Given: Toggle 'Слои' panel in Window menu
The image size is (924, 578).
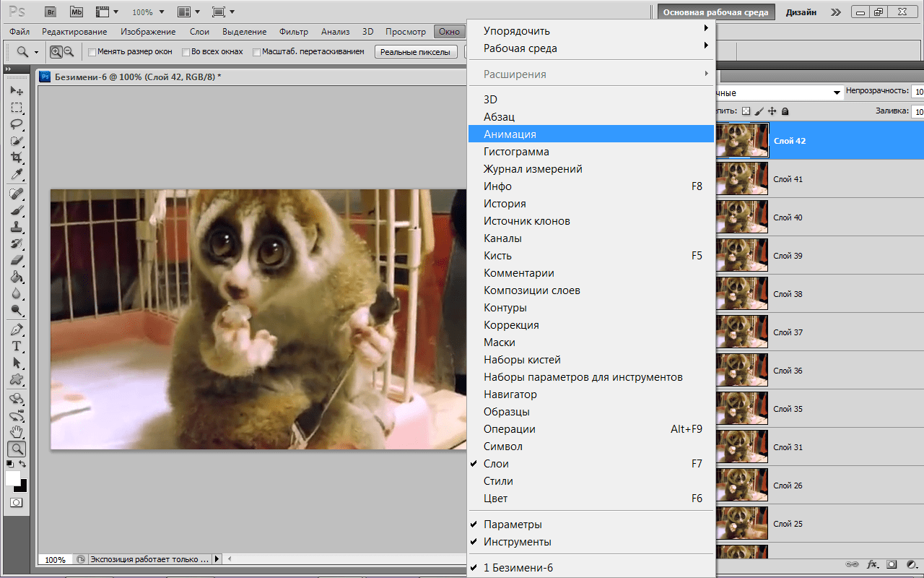Looking at the screenshot, I should [591, 464].
